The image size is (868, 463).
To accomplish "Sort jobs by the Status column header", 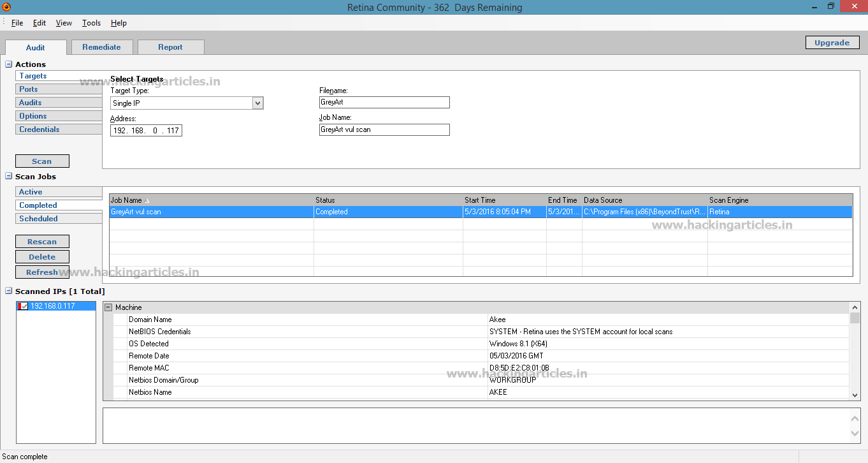I will [x=389, y=200].
